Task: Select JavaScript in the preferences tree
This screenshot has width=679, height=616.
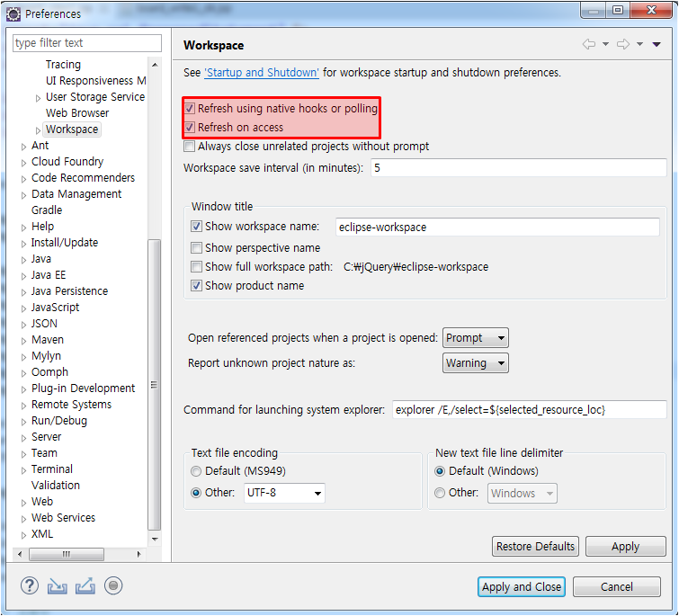Action: click(x=56, y=308)
